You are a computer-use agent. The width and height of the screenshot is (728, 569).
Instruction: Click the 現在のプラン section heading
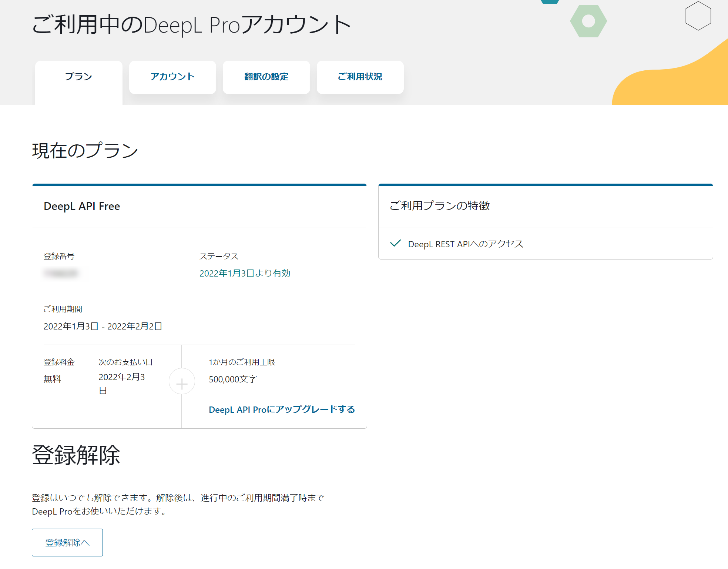[x=85, y=151]
